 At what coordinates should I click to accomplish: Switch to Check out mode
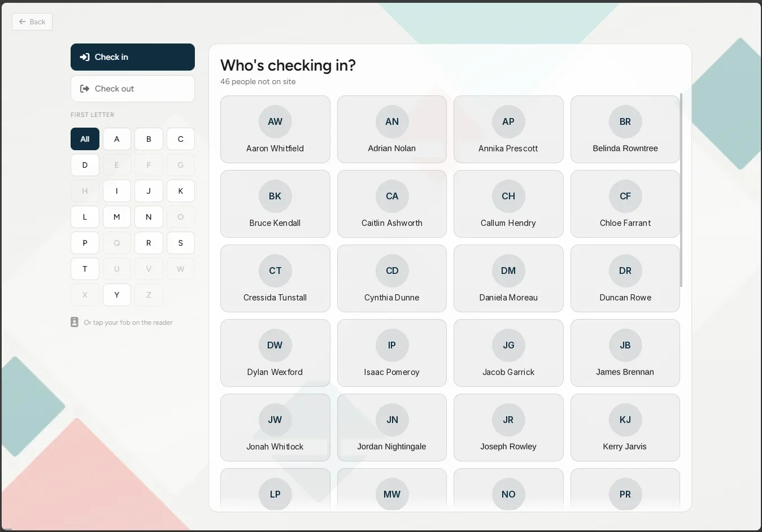[x=133, y=89]
